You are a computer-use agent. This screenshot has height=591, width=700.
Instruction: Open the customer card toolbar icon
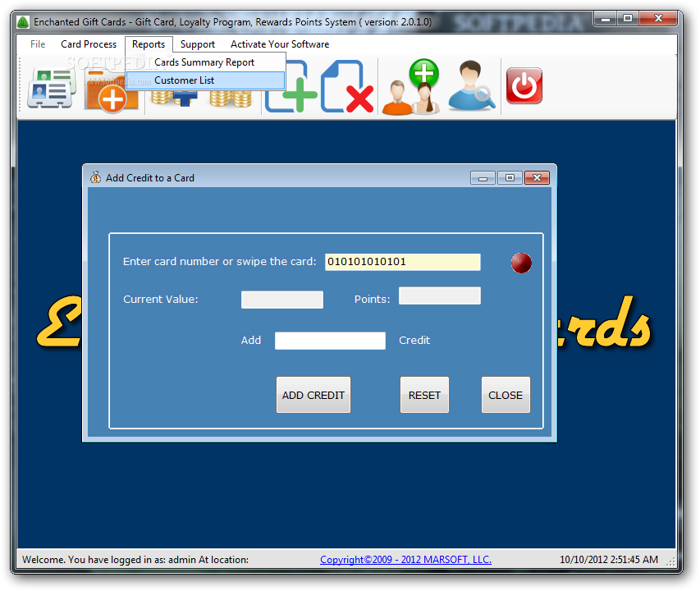[x=51, y=88]
